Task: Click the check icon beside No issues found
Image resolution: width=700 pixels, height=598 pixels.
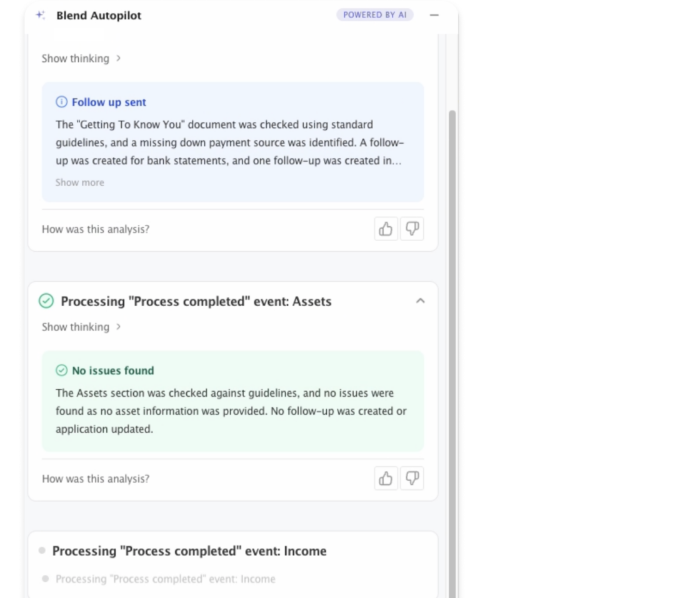Action: tap(61, 371)
